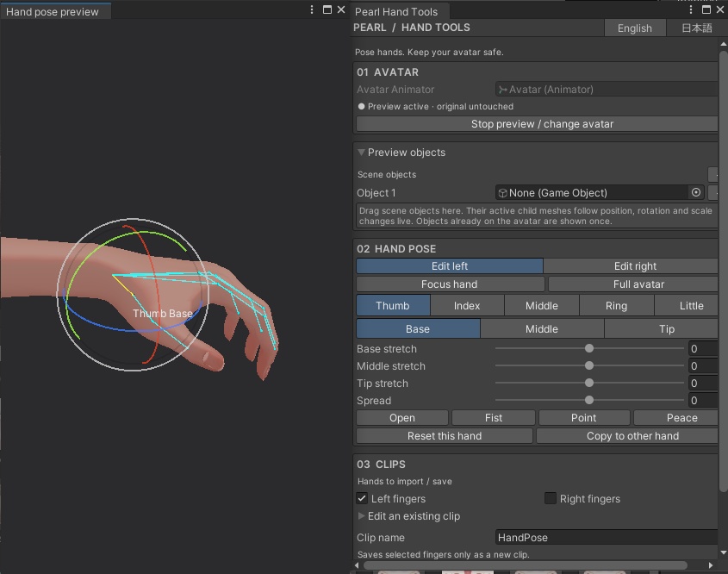Viewport: 728px width, 574px height.
Task: Click the Tip stretch slider handle
Action: [589, 383]
